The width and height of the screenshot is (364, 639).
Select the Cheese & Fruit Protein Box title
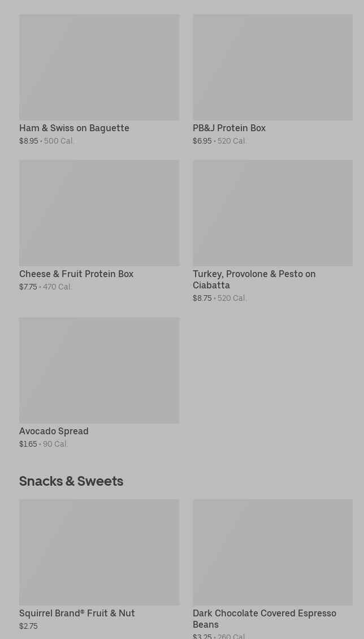[76, 274]
